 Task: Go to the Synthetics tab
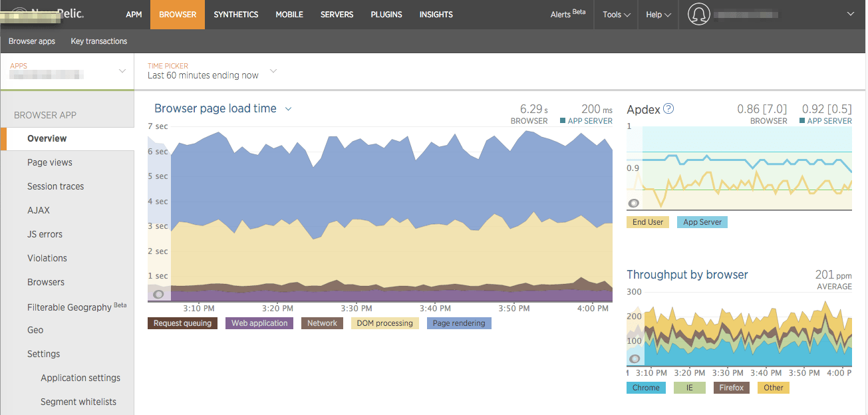coord(236,15)
